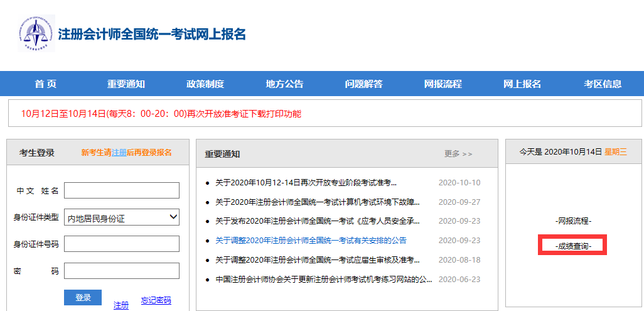Open 问题解答 from the navigation bar
Viewport: 644px width, 311px height.
(363, 84)
